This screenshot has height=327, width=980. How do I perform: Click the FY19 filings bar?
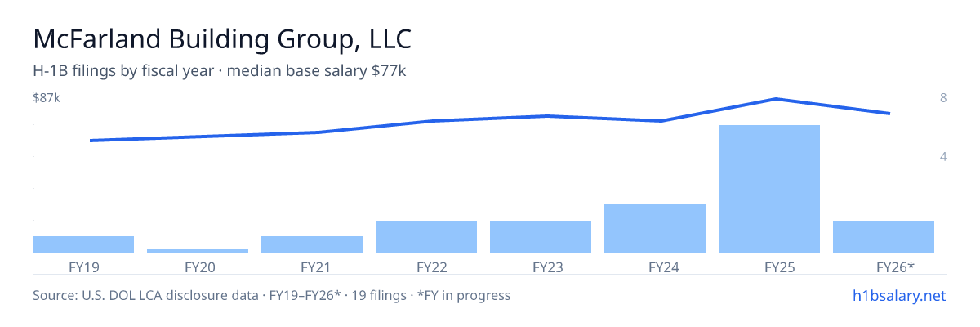(83, 244)
